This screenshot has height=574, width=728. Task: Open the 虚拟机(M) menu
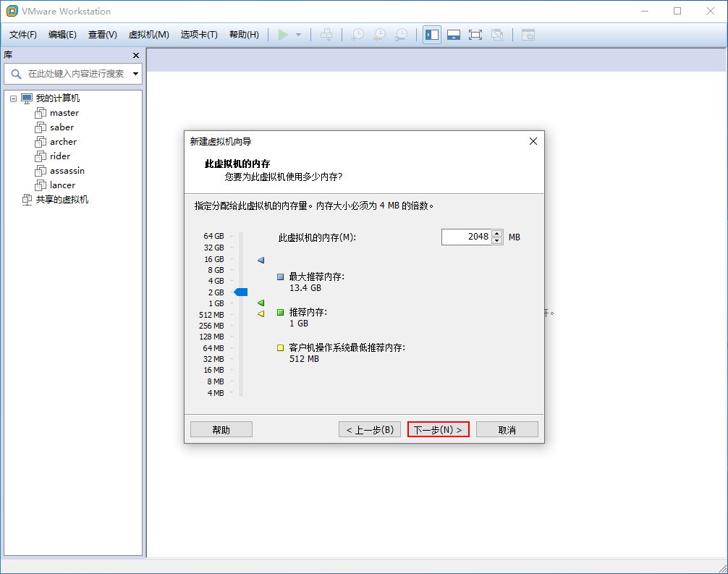click(x=148, y=34)
